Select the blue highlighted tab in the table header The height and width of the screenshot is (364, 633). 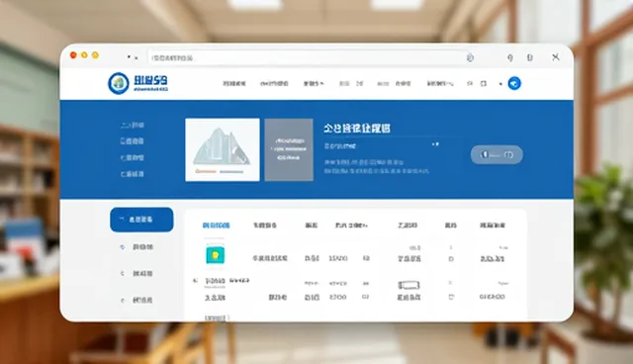[x=216, y=226]
